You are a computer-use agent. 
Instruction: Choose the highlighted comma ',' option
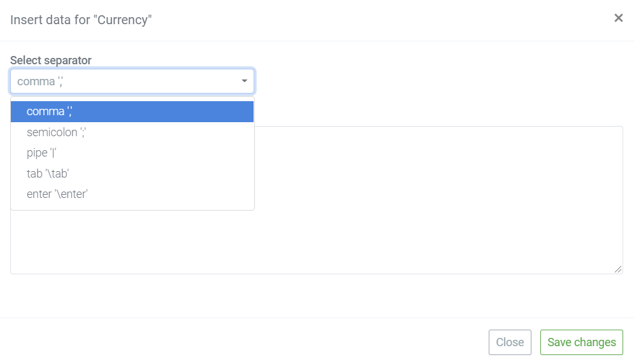[133, 111]
